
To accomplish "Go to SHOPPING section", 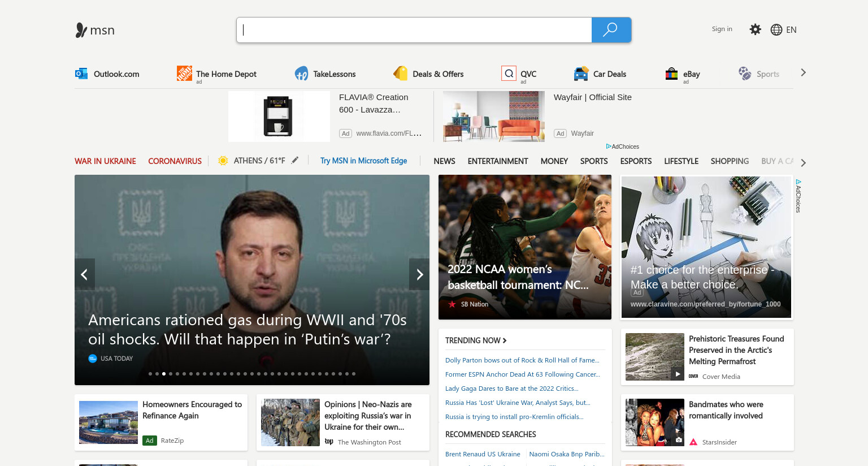I will pos(730,161).
